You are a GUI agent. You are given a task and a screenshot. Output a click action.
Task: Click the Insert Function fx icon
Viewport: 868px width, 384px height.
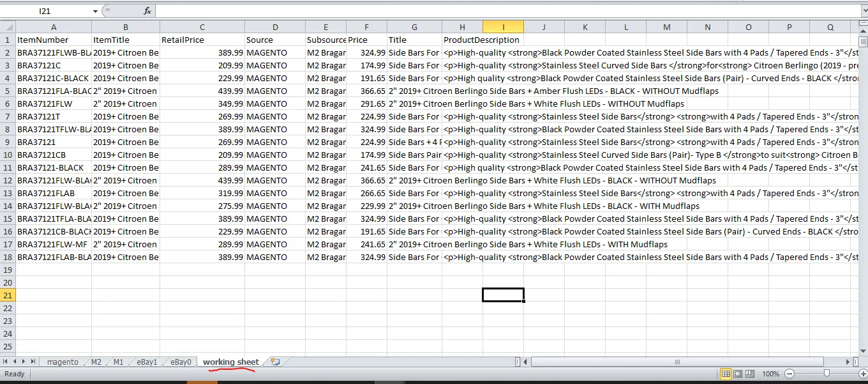[x=147, y=11]
